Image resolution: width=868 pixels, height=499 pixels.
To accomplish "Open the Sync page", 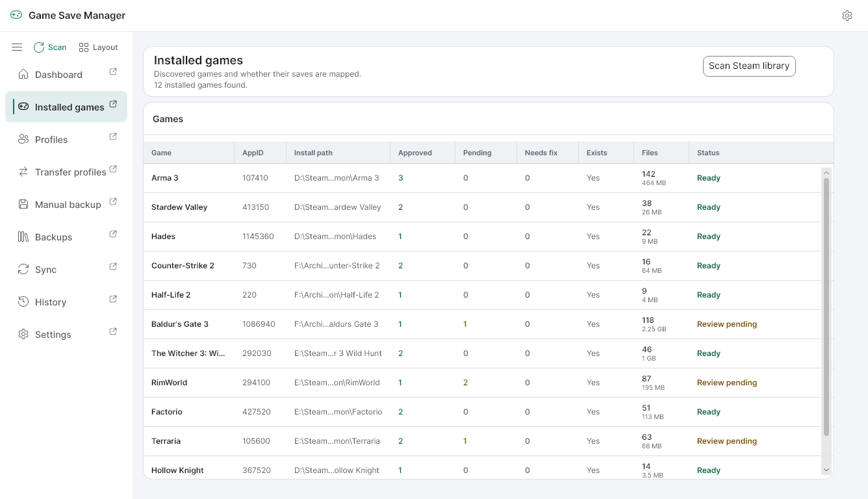I will click(66, 269).
